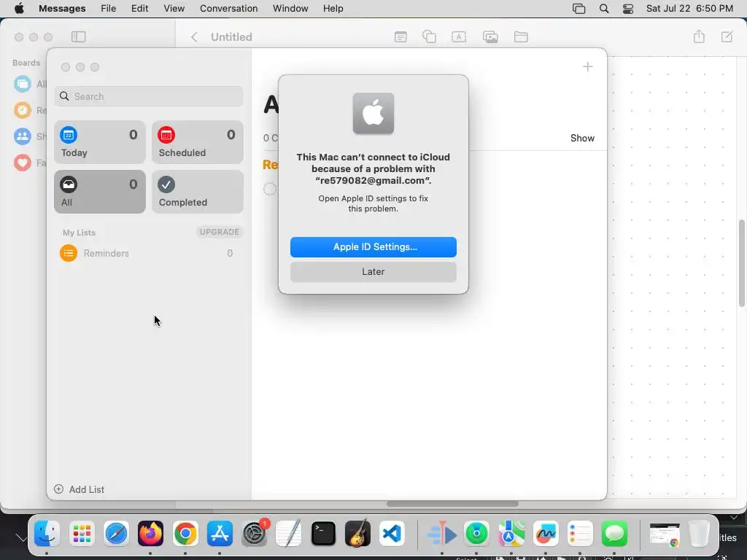Open Apple ID Settings from the dialog
This screenshot has height=560, width=747.
tap(373, 246)
